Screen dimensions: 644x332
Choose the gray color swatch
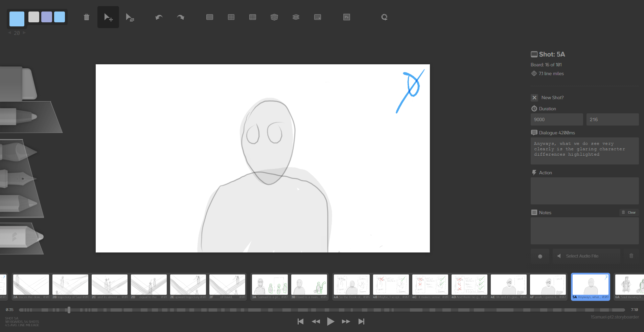pyautogui.click(x=34, y=17)
